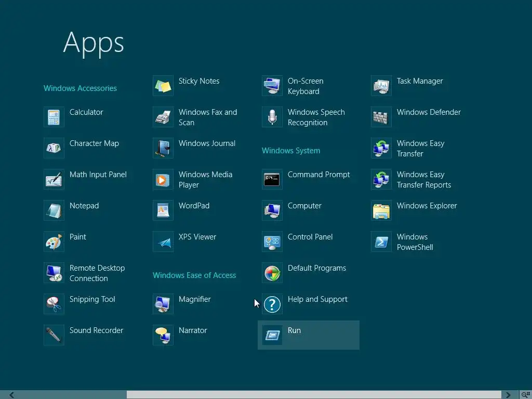Click the horizontal scrollbar thumb
The height and width of the screenshot is (399, 532).
click(314, 395)
